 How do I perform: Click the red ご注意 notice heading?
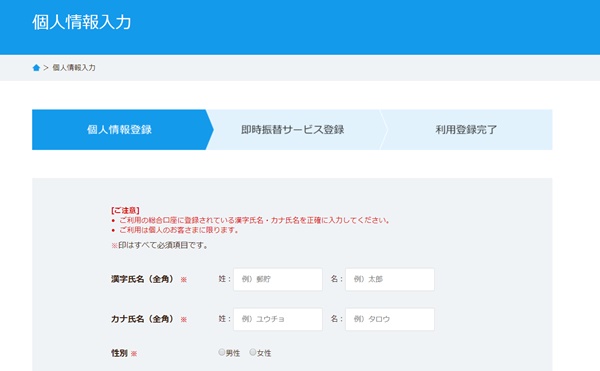click(x=125, y=210)
